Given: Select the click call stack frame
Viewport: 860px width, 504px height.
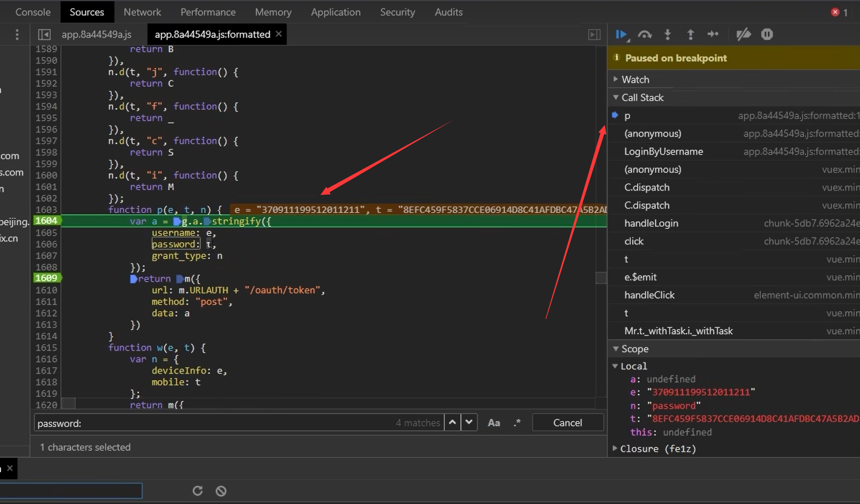Looking at the screenshot, I should tap(733, 241).
